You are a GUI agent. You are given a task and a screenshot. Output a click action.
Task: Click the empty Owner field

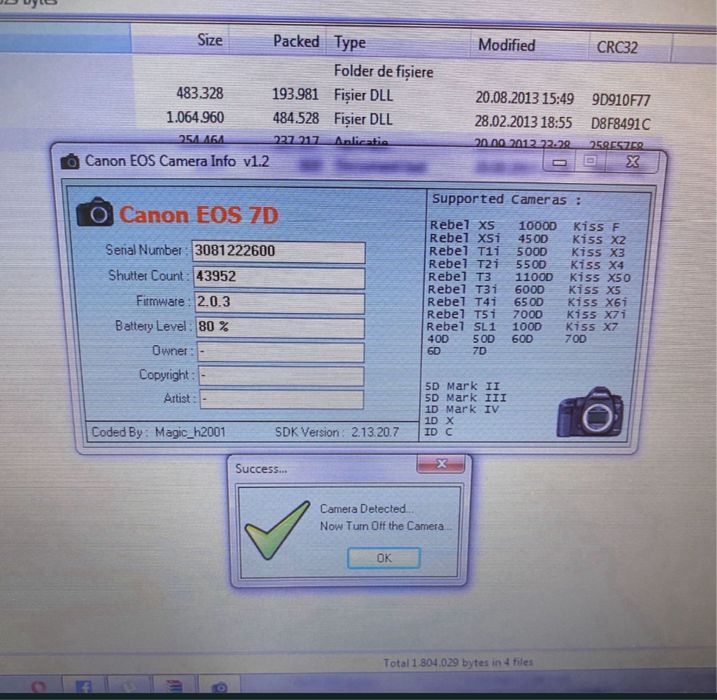[x=281, y=352]
